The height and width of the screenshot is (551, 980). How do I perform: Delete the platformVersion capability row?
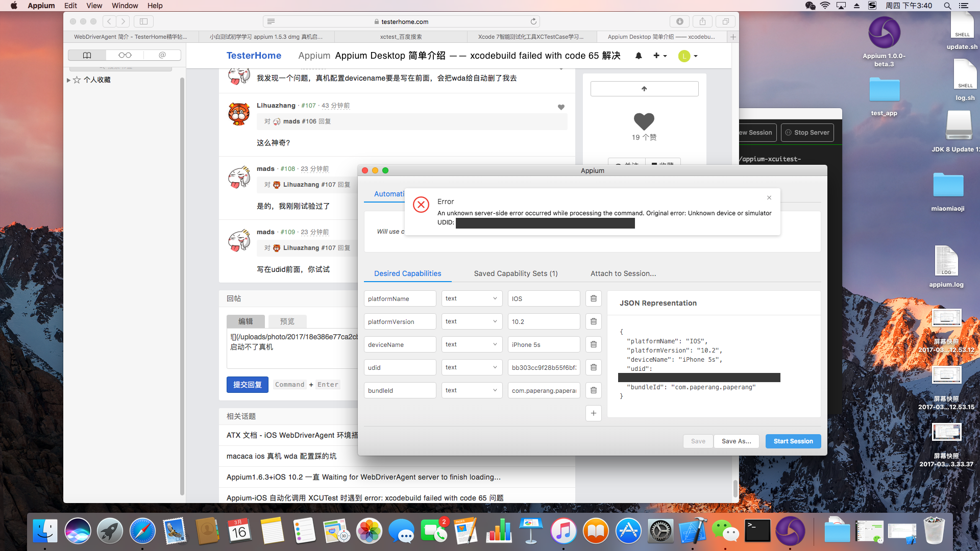pyautogui.click(x=593, y=321)
